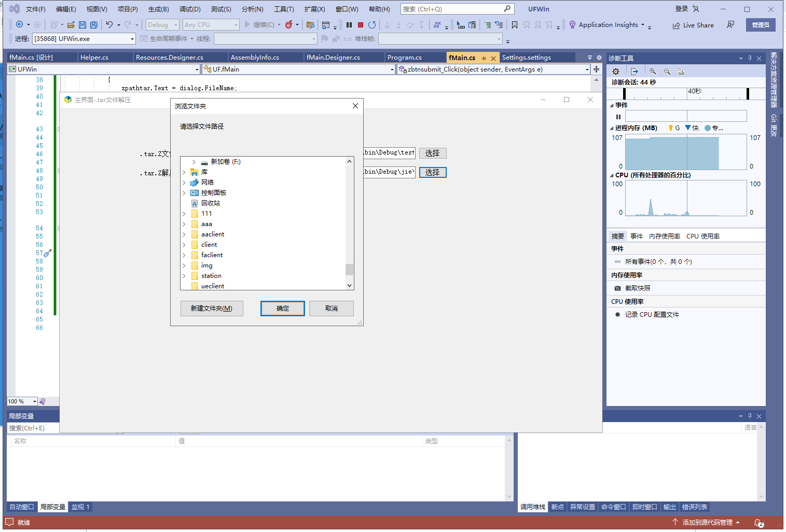This screenshot has height=532, width=786.
Task: Click the record CPU profile dot icon
Action: coord(617,315)
